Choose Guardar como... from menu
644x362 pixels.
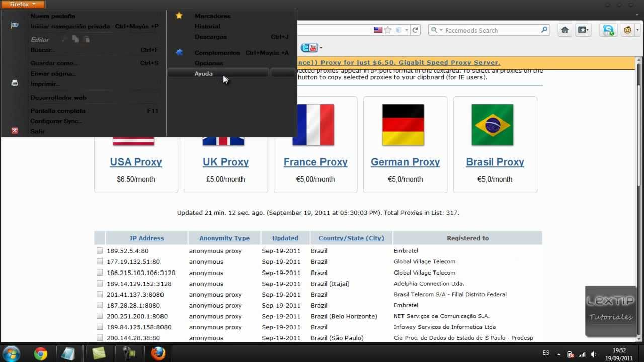click(54, 63)
